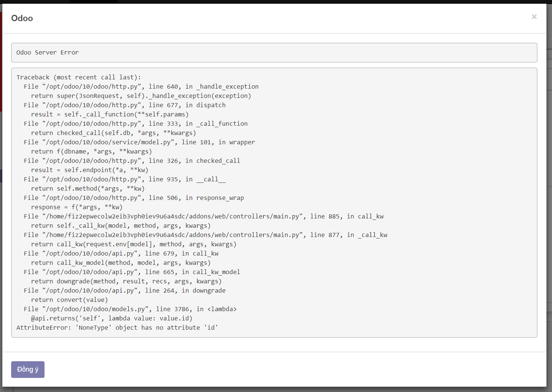552x392 pixels.
Task: Select the 'Odoo Server Error' header text
Action: click(47, 52)
